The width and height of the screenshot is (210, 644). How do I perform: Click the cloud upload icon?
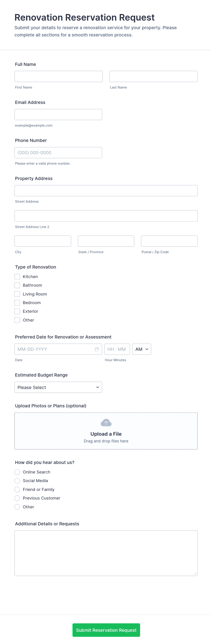[106, 423]
